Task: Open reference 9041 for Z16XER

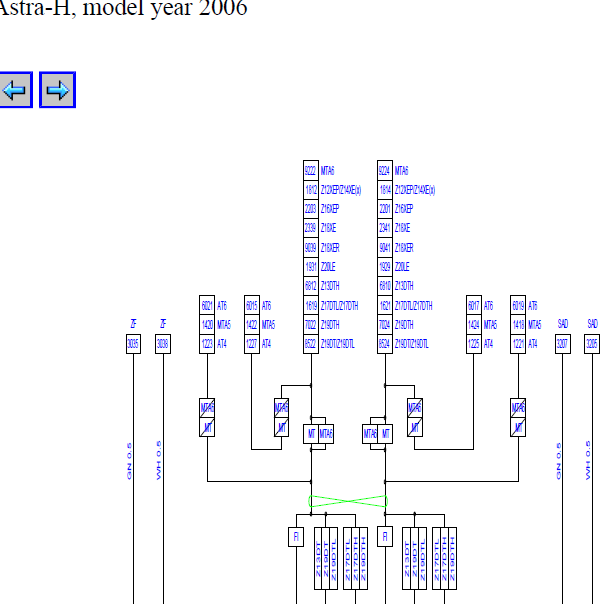Action: [x=385, y=247]
